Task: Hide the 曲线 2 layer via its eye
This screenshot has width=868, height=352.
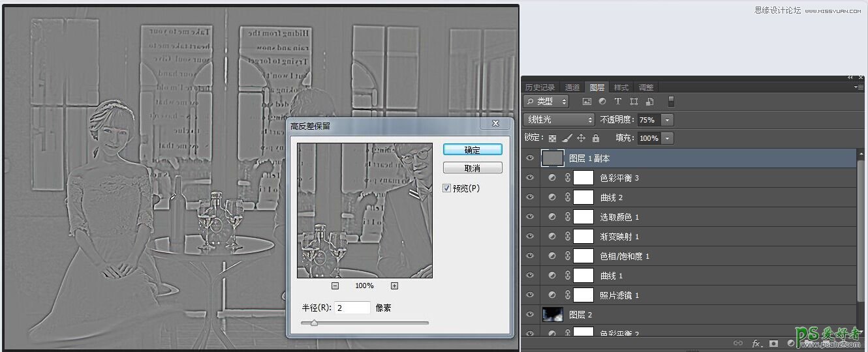Action: (530, 198)
